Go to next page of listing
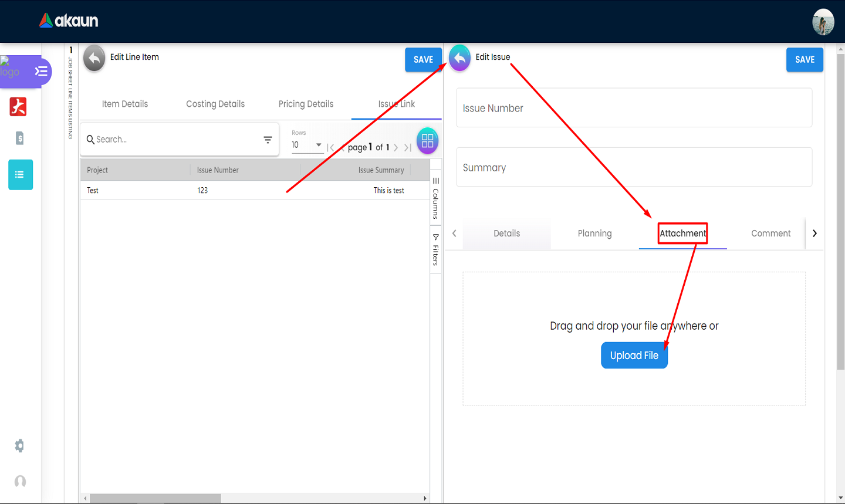Screen dimensions: 845x504 point(396,148)
